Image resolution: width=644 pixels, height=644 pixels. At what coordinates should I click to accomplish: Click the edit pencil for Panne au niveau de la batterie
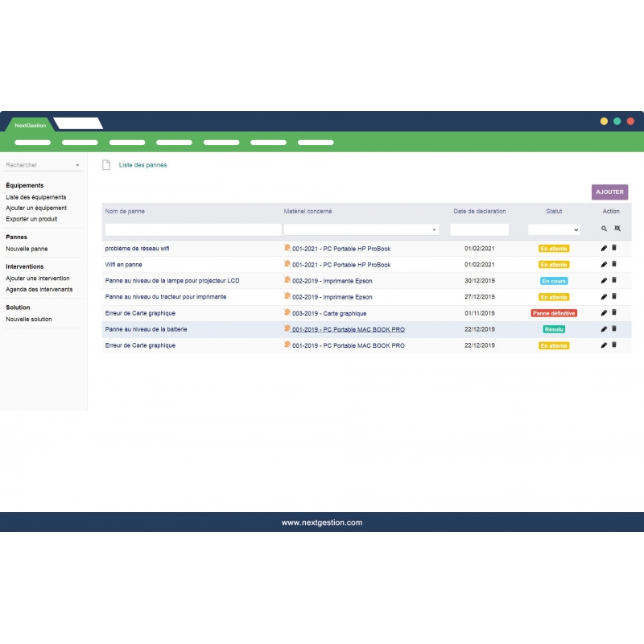point(604,329)
